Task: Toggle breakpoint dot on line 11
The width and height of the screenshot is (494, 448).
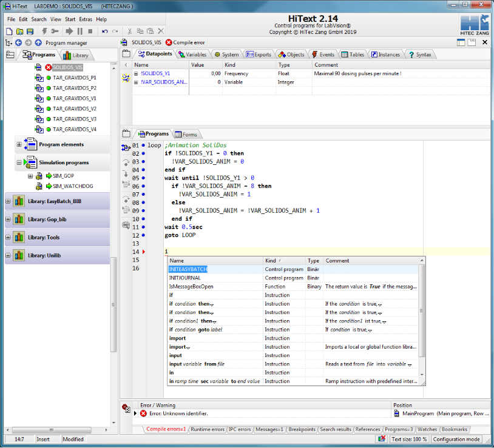Action: pos(143,227)
